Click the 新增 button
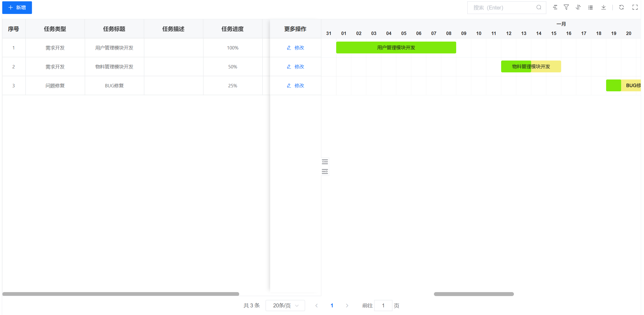This screenshot has width=644, height=315. [x=17, y=8]
